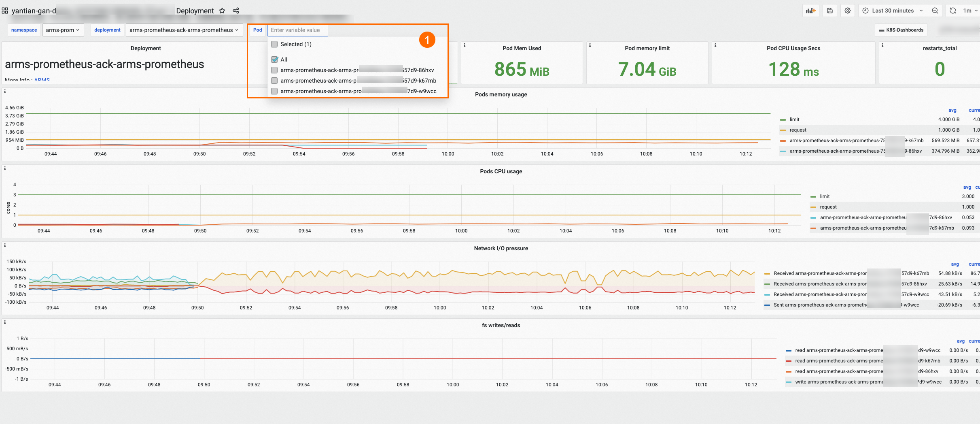
Task: Open the Last 30 minutes time picker
Action: click(x=892, y=10)
